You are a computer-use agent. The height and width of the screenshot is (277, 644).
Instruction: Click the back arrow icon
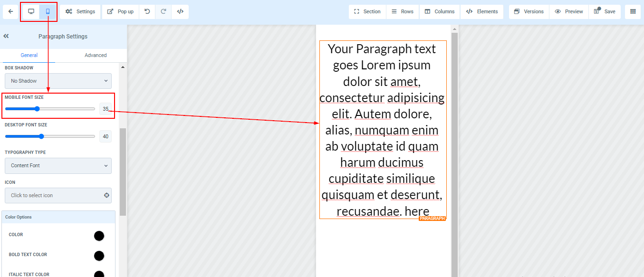[x=10, y=12]
